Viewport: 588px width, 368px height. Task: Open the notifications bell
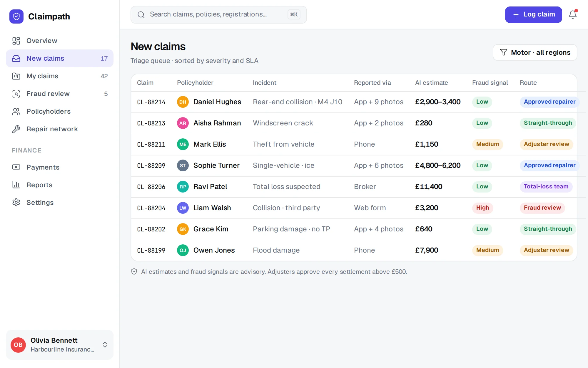point(572,14)
